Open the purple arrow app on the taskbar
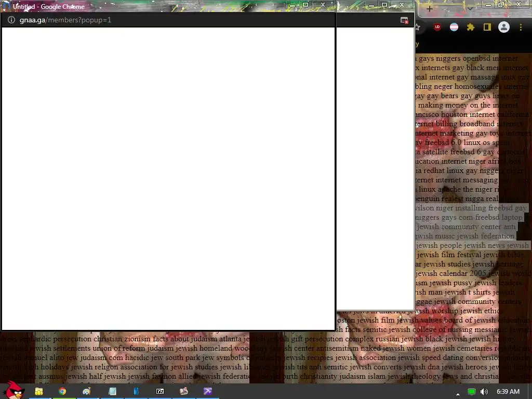532x399 pixels. click(208, 391)
